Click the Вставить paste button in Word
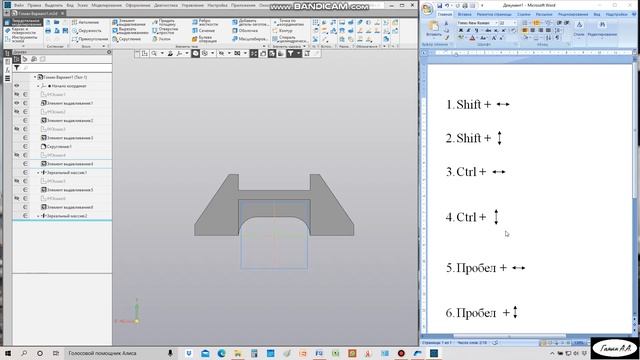Image resolution: width=640 pixels, height=360 pixels. pyautogui.click(x=433, y=29)
